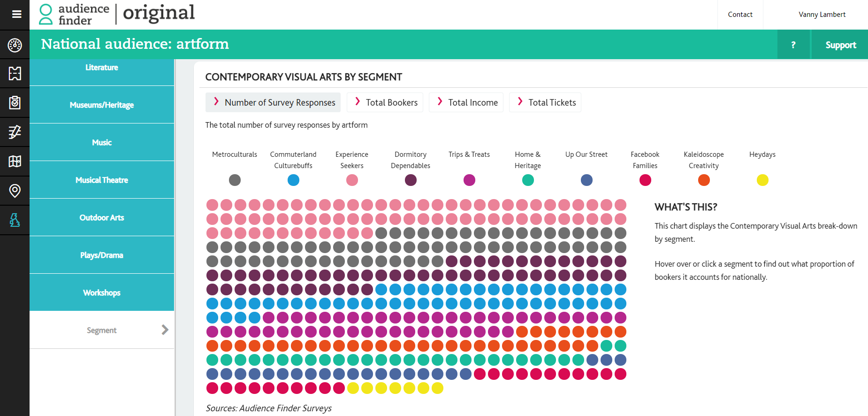Click the Sources: Audience Finder Surveys text

point(269,408)
